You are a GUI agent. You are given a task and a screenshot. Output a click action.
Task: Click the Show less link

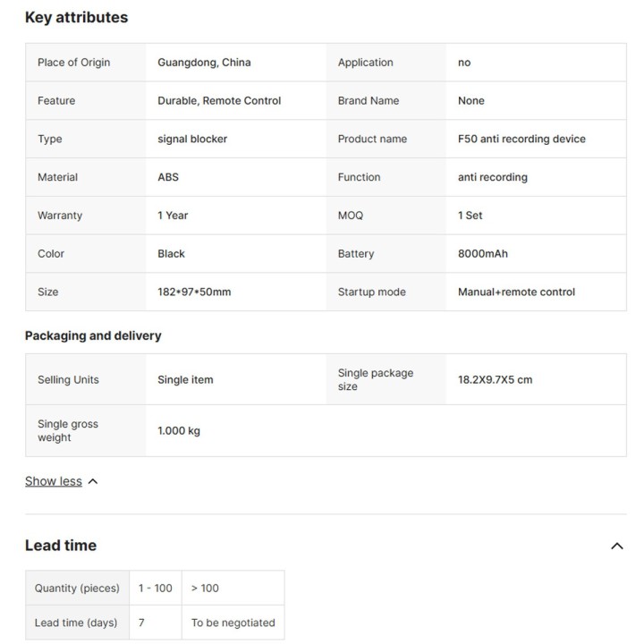(x=53, y=481)
